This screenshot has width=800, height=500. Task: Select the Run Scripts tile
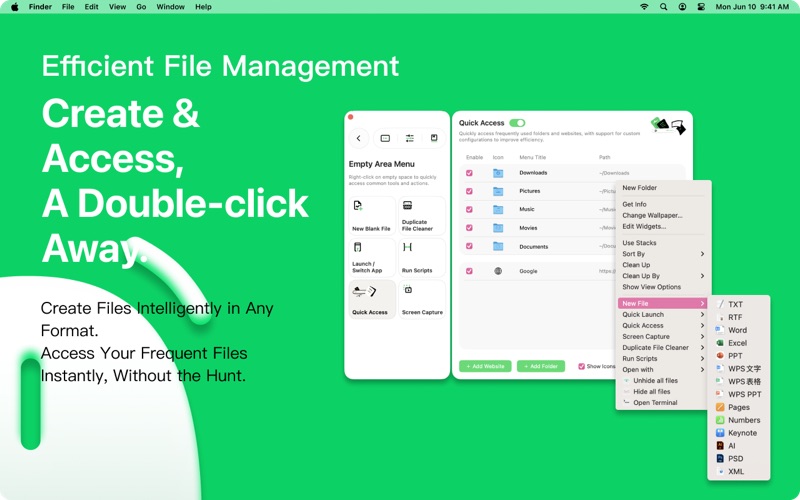422,257
